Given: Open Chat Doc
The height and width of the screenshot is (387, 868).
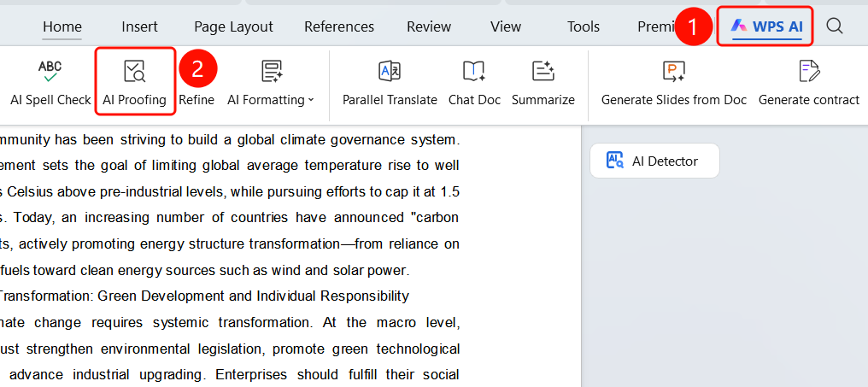Looking at the screenshot, I should point(474,83).
